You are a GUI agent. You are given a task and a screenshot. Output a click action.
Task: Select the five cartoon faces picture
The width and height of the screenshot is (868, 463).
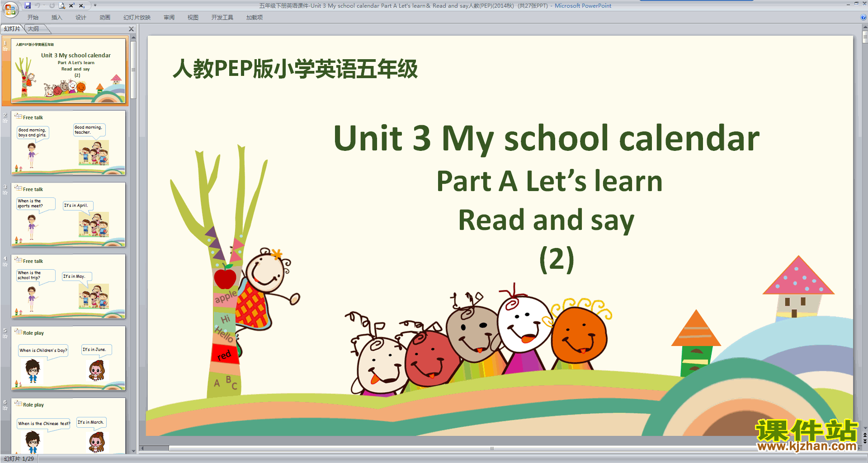pos(478,341)
